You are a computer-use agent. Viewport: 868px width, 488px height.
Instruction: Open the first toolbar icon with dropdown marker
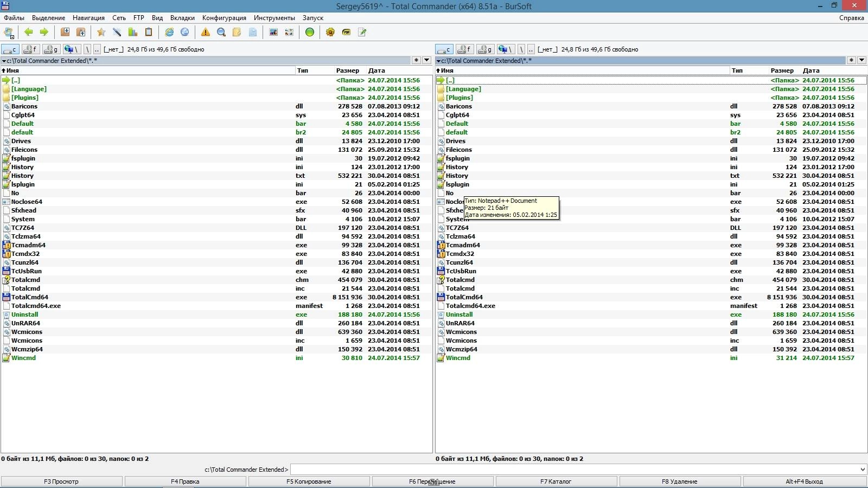pos(9,33)
